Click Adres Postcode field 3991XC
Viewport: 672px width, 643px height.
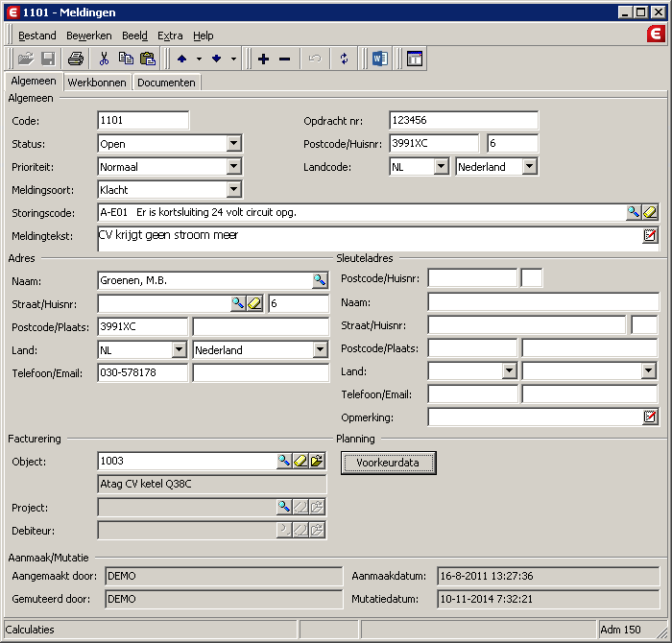[x=142, y=326]
